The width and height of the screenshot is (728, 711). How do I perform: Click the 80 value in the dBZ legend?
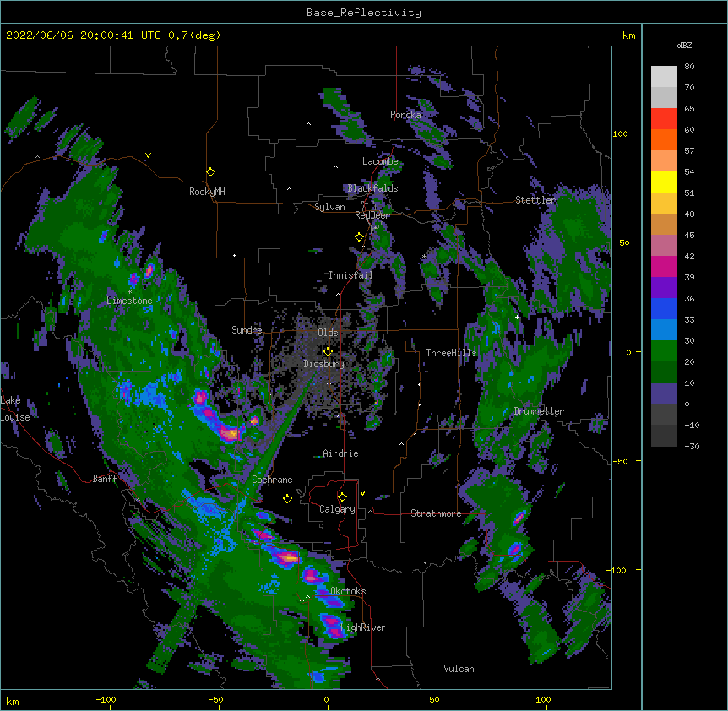tap(689, 67)
